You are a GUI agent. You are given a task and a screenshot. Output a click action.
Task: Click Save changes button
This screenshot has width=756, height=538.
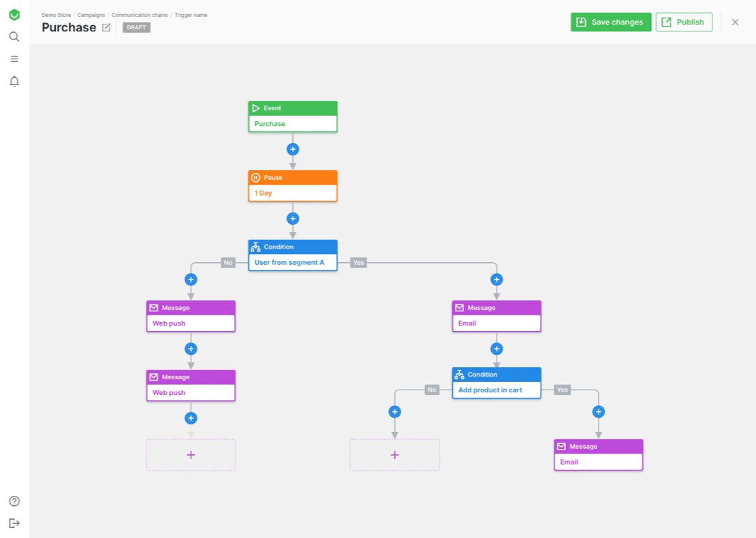coord(610,22)
